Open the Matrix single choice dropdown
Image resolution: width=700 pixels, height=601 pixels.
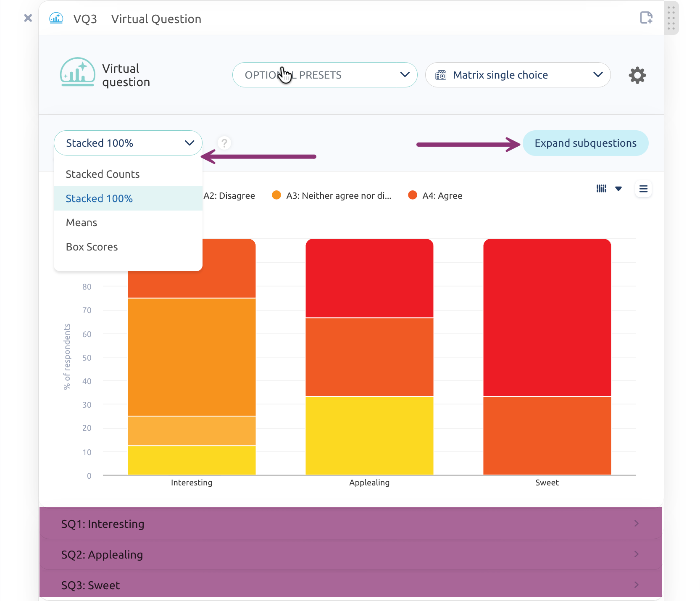coord(518,75)
